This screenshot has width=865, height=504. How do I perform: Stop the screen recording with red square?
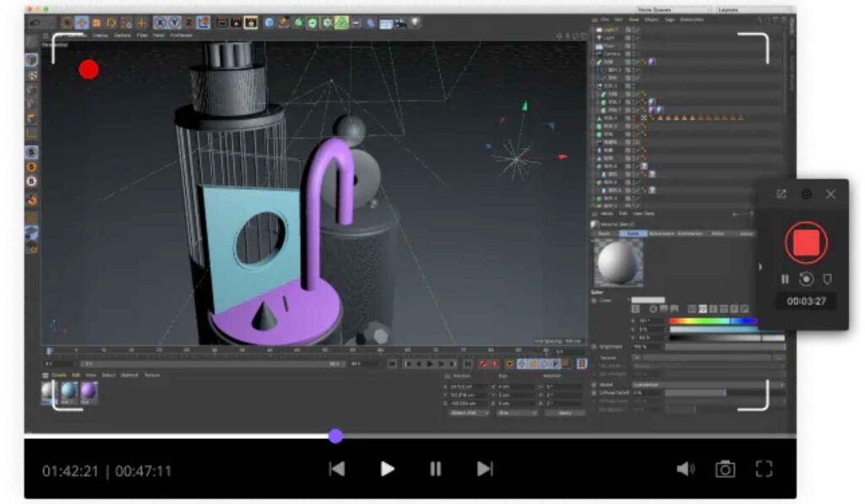point(806,242)
